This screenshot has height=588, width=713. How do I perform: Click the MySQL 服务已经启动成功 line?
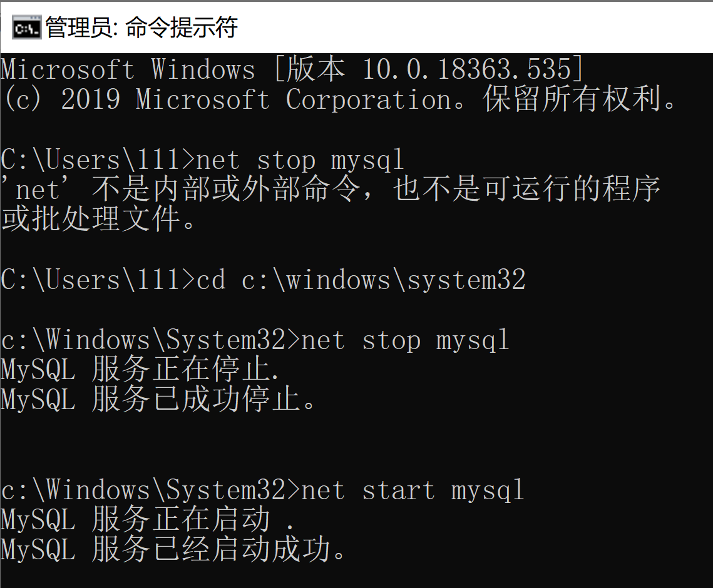(x=174, y=550)
